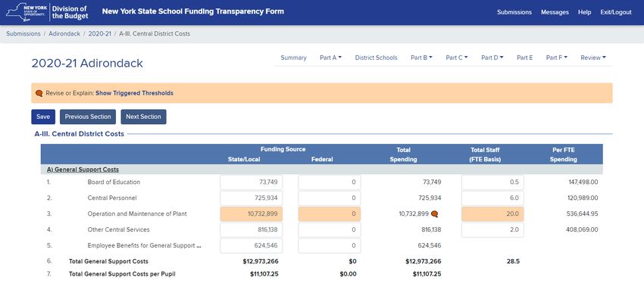
Task: Click Exit/Logout link
Action: click(616, 12)
